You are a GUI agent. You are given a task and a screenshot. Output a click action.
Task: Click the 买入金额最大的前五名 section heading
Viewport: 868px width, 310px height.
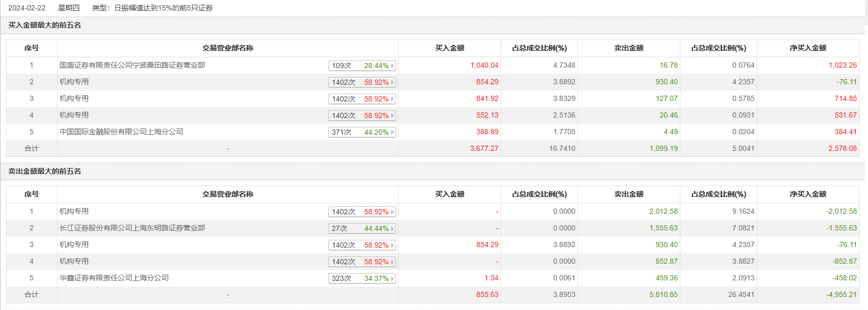[x=45, y=25]
